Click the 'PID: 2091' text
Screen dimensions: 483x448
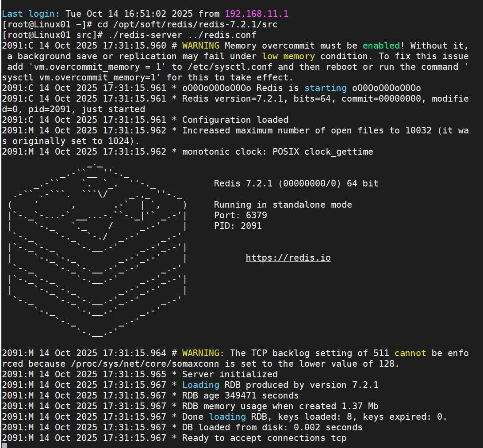pos(238,226)
